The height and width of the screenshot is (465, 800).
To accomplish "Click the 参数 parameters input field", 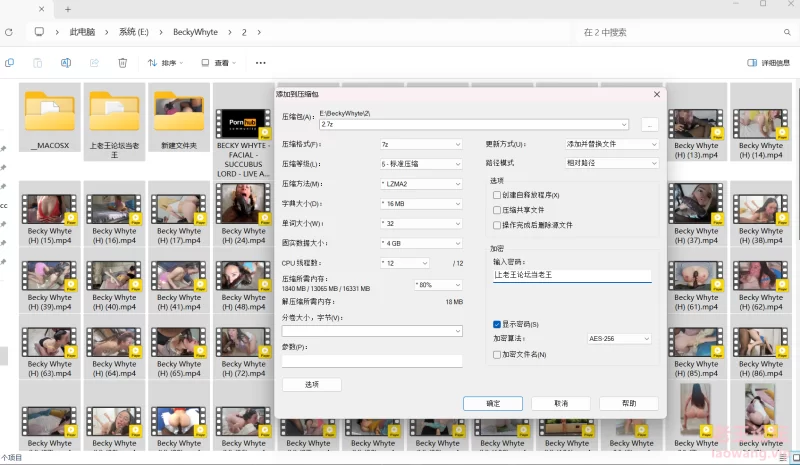I will [372, 361].
